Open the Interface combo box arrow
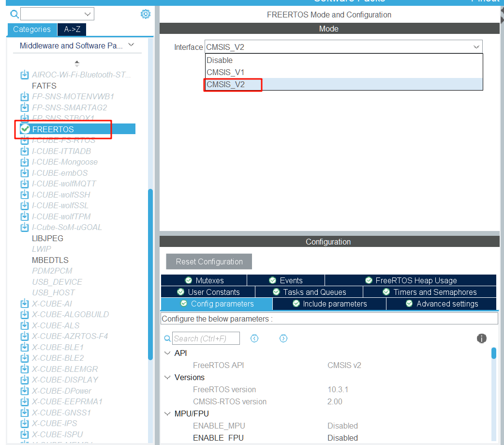The height and width of the screenshot is (445, 504). pyautogui.click(x=476, y=47)
